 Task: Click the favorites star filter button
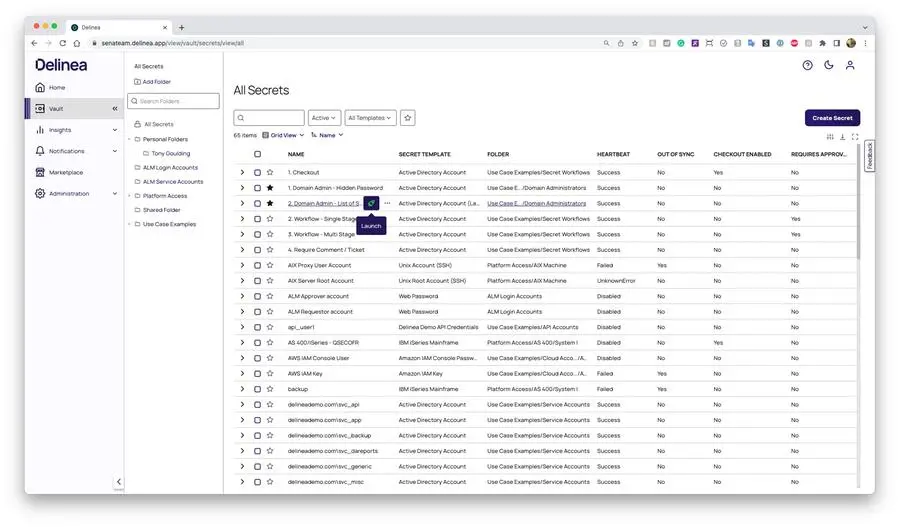pos(408,118)
